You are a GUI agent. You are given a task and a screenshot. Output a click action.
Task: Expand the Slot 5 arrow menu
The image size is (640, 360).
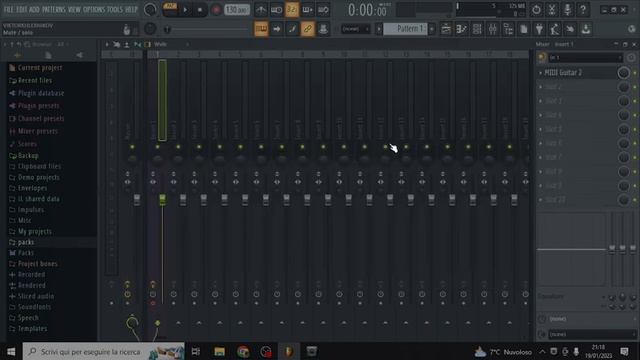point(541,129)
